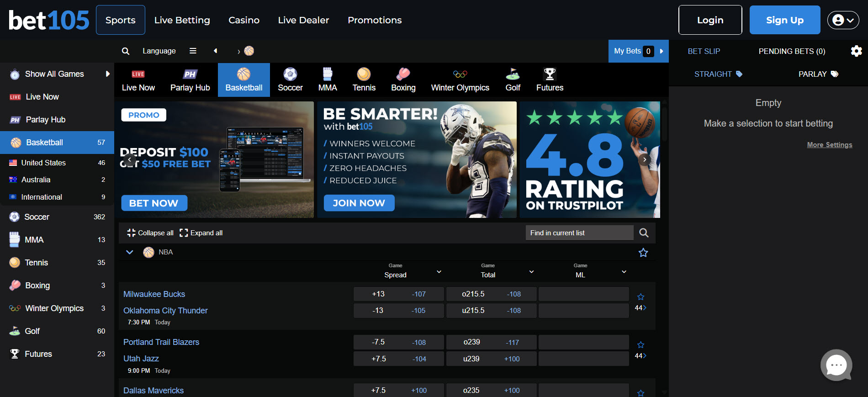Open the hamburger menu next to Language
Viewport: 868px width, 397px height.
click(193, 51)
